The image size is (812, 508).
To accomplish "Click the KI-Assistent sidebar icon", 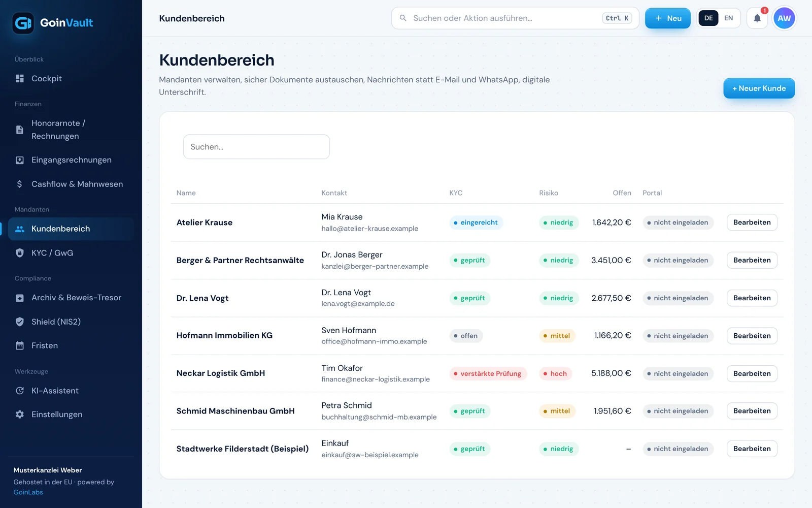I will tap(20, 391).
